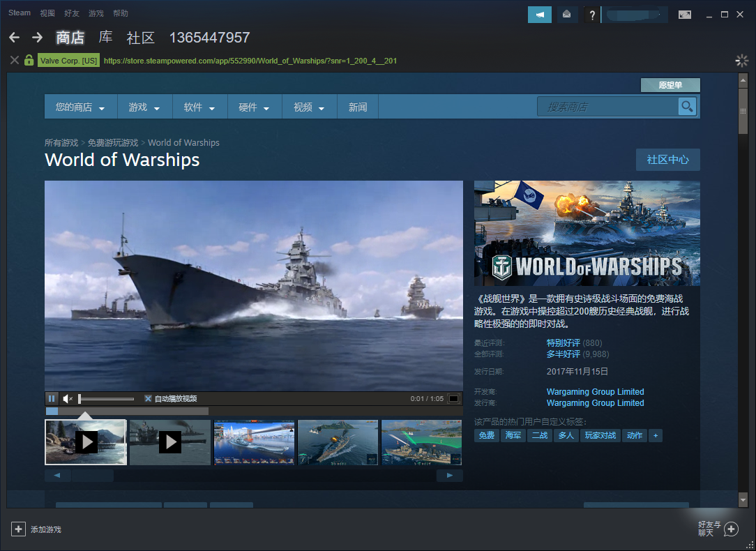Open the 1365447957 profile tab

point(209,38)
